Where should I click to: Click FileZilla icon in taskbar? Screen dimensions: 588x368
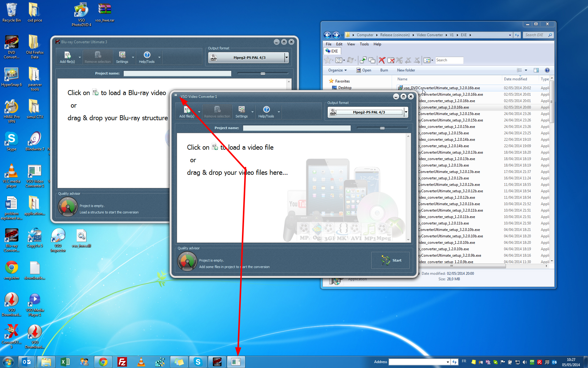(122, 362)
